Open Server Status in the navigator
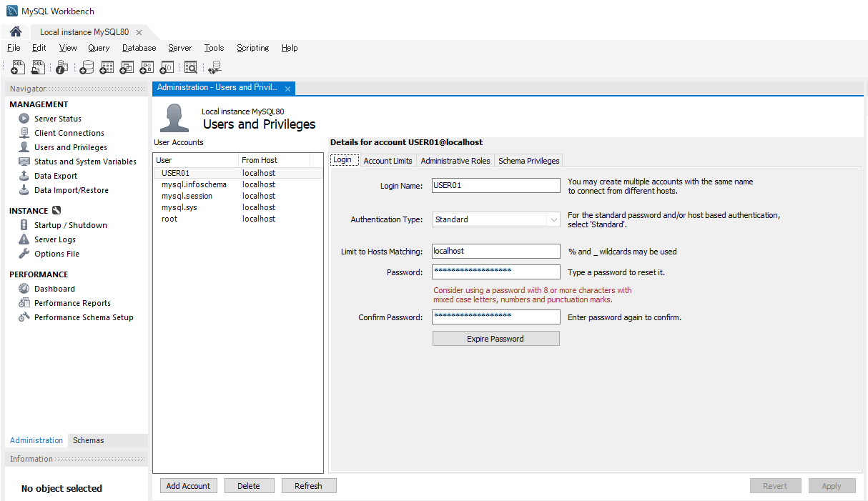This screenshot has height=501, width=868. 57,119
